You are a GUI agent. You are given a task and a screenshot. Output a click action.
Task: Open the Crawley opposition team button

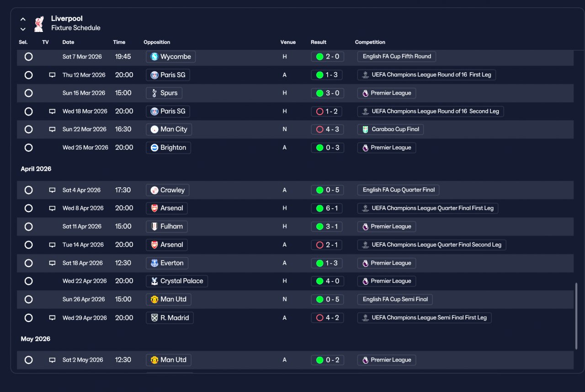(x=168, y=190)
